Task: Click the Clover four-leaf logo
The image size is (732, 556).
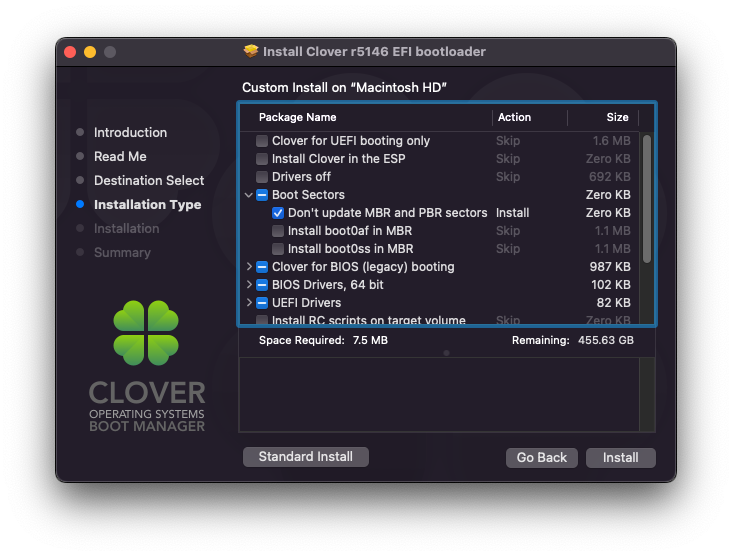Action: (x=146, y=333)
